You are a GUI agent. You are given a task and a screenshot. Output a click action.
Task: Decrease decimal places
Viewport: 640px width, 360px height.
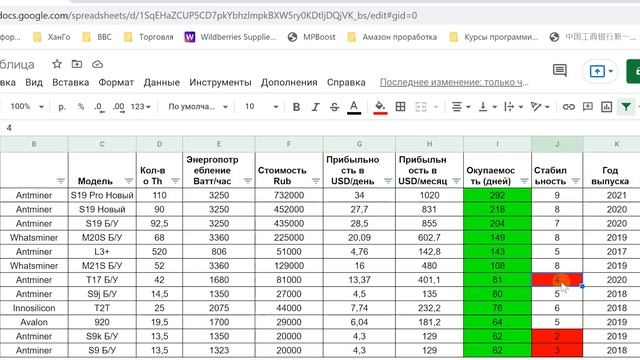99,107
